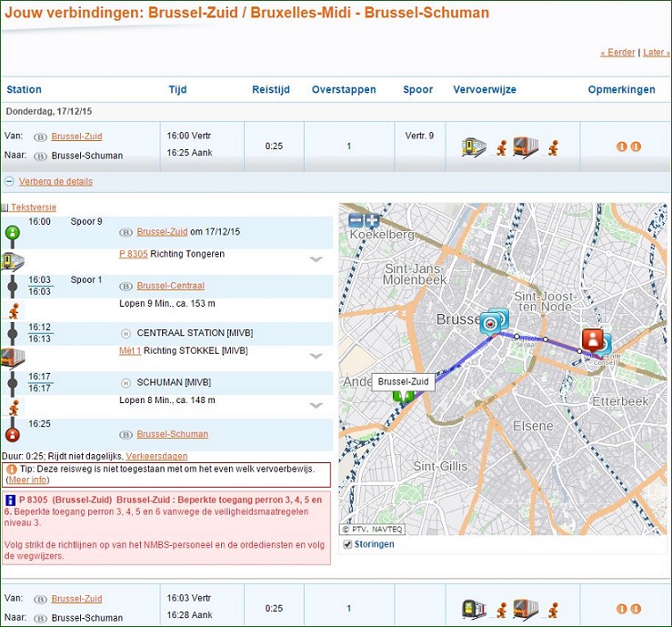Zoom out the map with minus button

[356, 220]
